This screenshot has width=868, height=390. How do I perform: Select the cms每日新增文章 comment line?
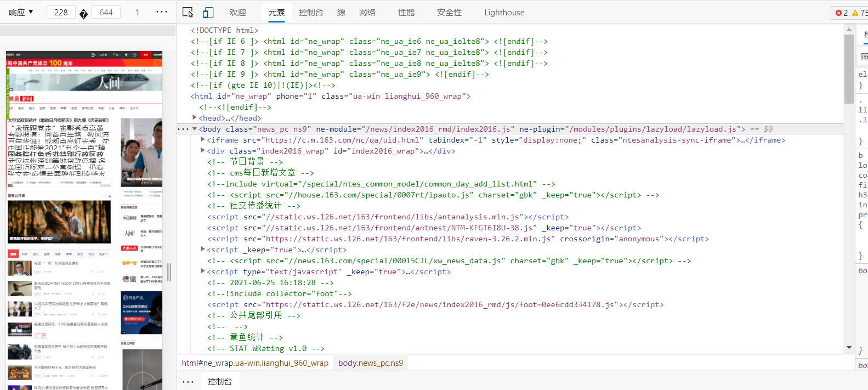click(x=260, y=173)
